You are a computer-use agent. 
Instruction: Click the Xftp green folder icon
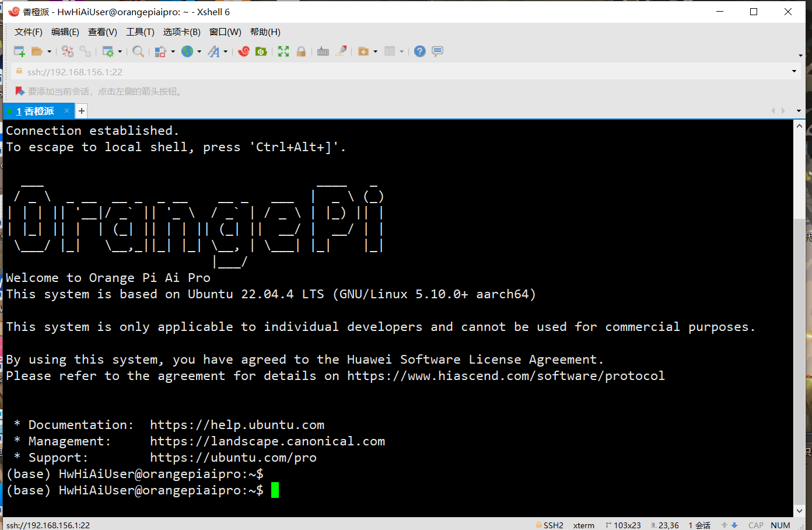261,51
